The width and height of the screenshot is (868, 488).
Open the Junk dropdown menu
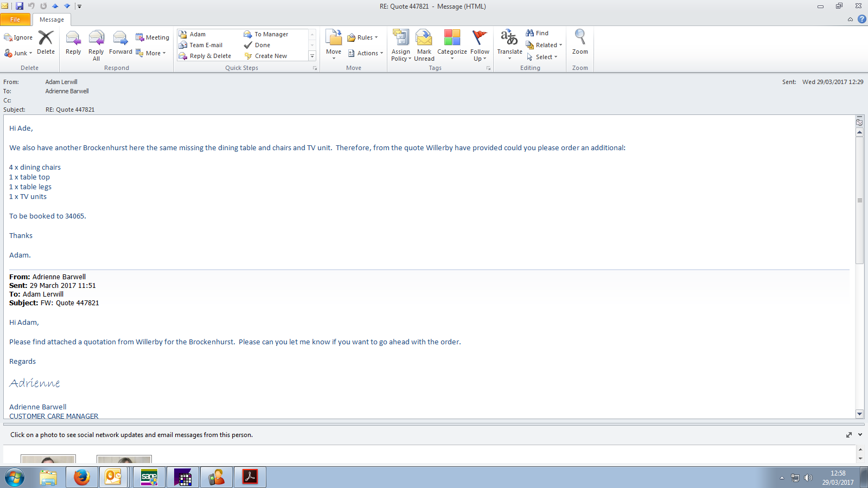coord(18,53)
